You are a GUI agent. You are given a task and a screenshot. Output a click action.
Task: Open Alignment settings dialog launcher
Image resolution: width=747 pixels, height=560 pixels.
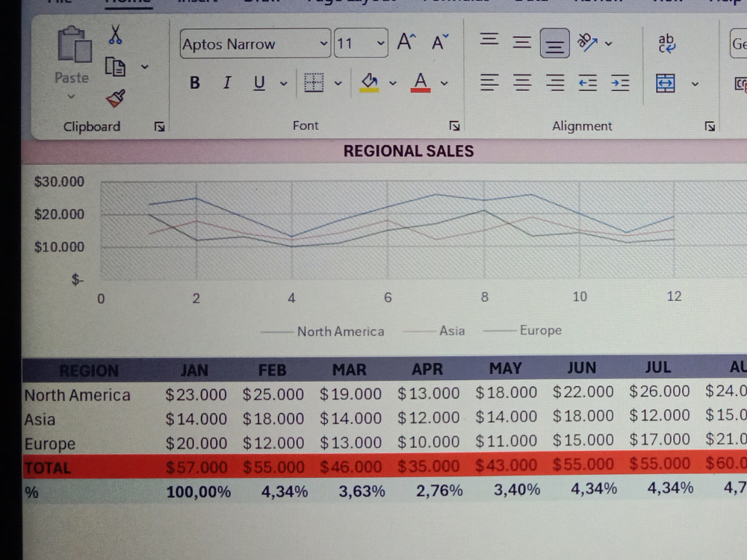pos(710,126)
